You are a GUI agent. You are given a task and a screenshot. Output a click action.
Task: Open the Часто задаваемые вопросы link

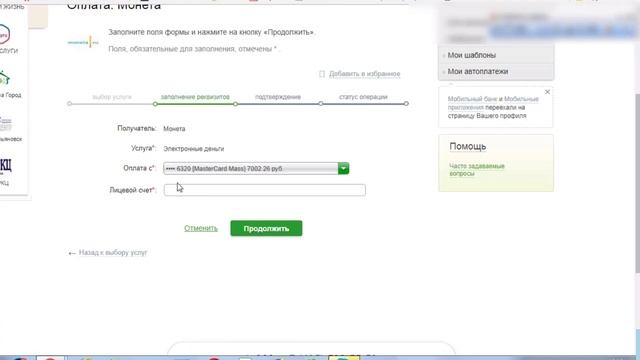pyautogui.click(x=477, y=170)
